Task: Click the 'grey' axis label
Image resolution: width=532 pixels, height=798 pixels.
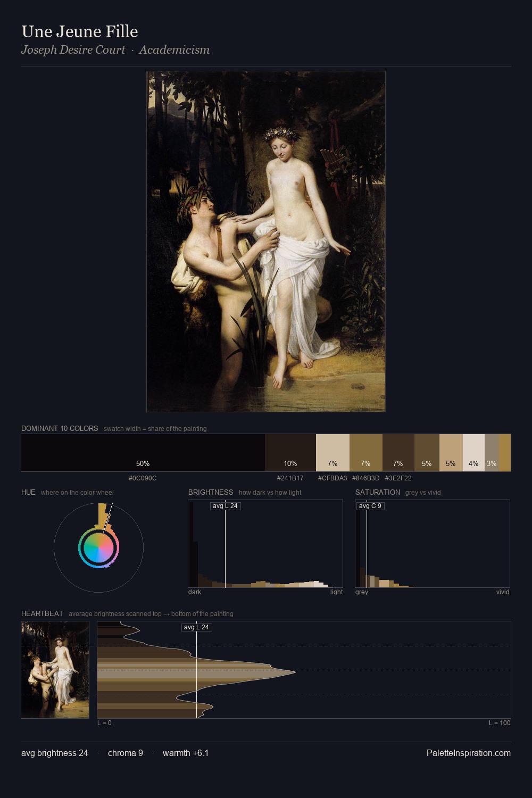Action: [x=362, y=592]
